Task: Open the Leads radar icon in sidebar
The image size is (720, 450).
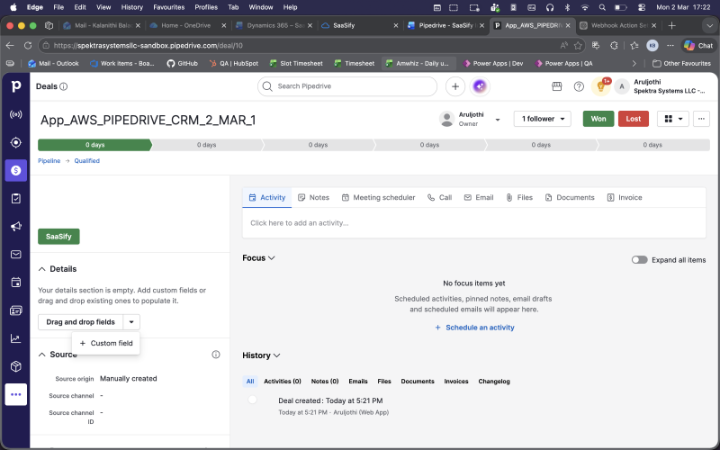Action: [x=16, y=114]
